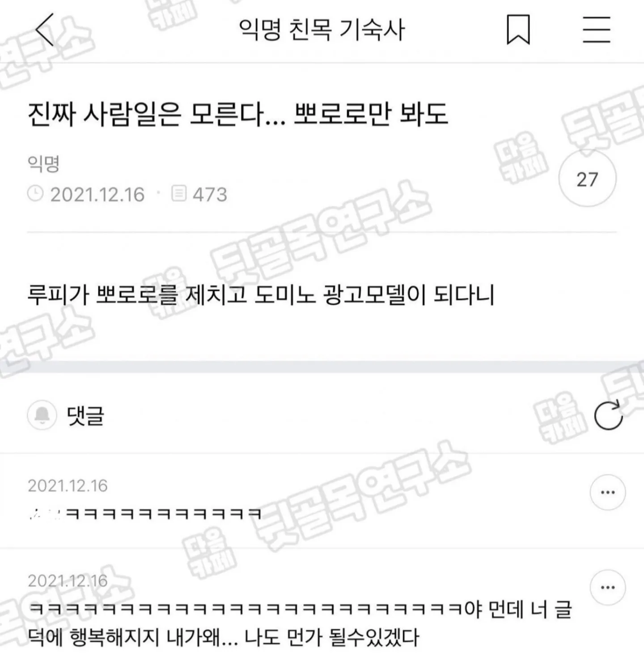The image size is (644, 670).
Task: Refresh comments with the circular arrow
Action: pos(608,415)
